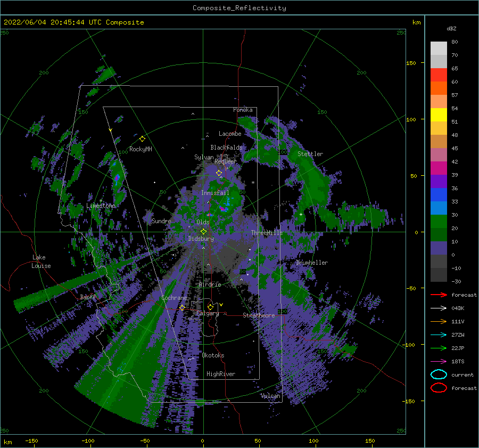
Task: Click the 18TS legend label
Action: point(458,362)
